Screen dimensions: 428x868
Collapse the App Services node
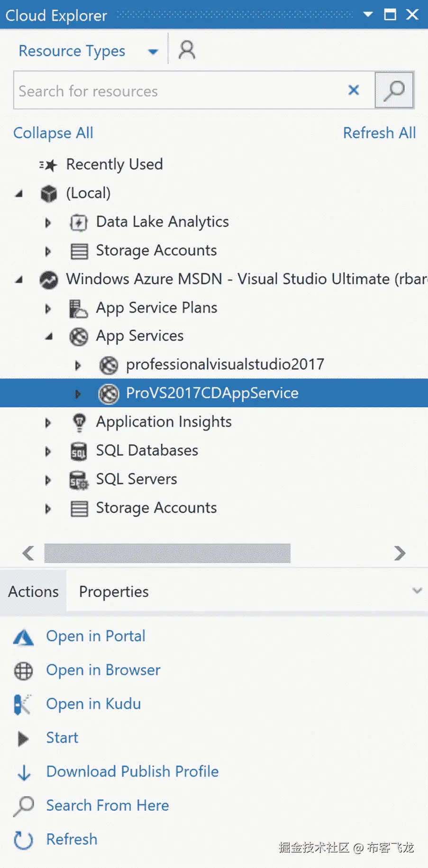click(x=49, y=337)
